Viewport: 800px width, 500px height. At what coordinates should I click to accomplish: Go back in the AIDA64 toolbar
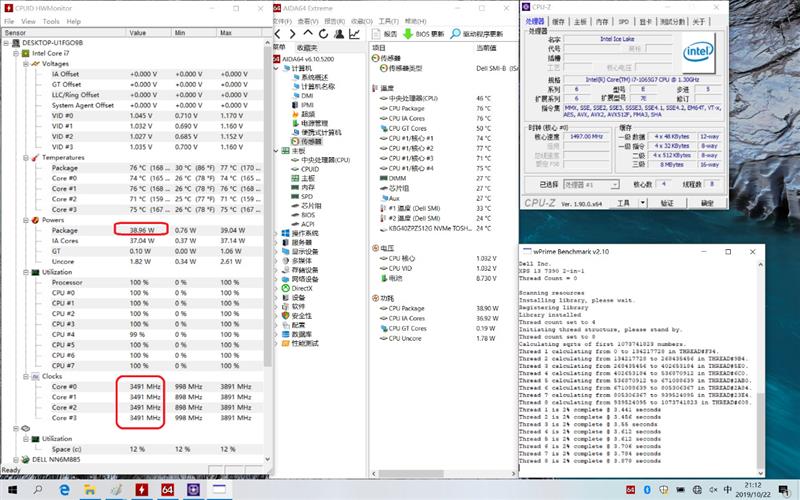click(278, 34)
